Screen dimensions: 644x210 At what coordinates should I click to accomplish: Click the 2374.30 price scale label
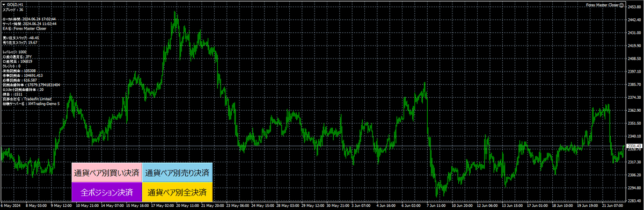[x=635, y=98]
